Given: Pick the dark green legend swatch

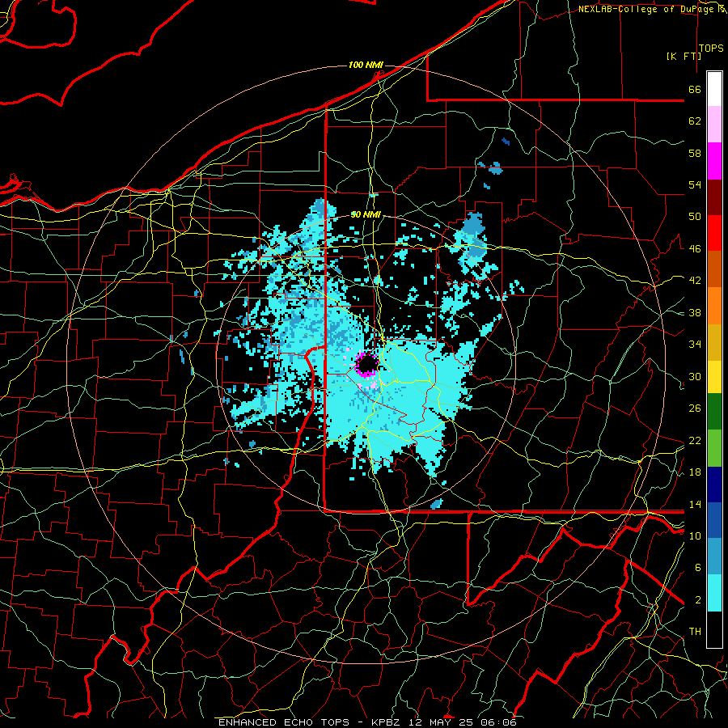Looking at the screenshot, I should point(714,412).
